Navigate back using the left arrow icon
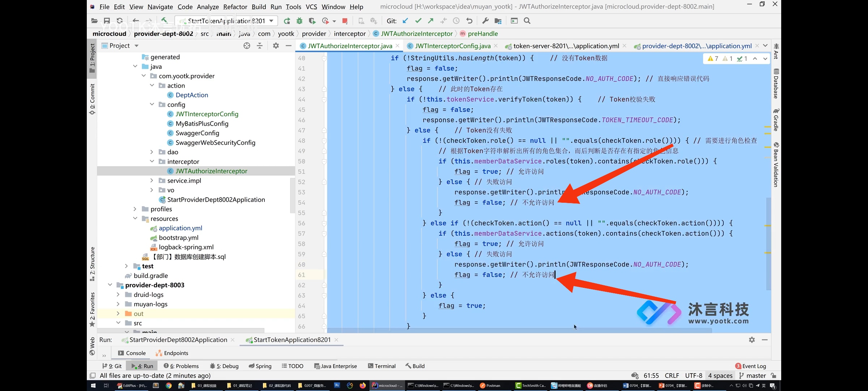The width and height of the screenshot is (868, 391). 136,21
